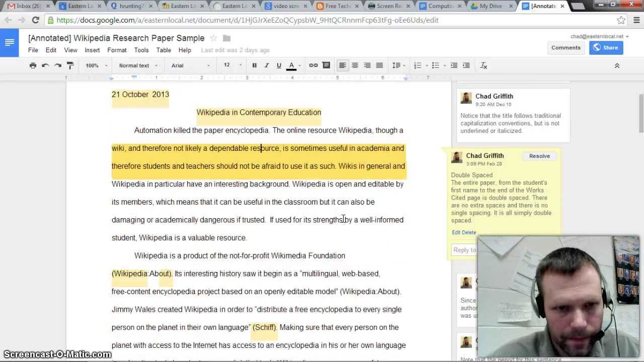
Task: Open the Chrome menu icon
Action: tap(636, 20)
